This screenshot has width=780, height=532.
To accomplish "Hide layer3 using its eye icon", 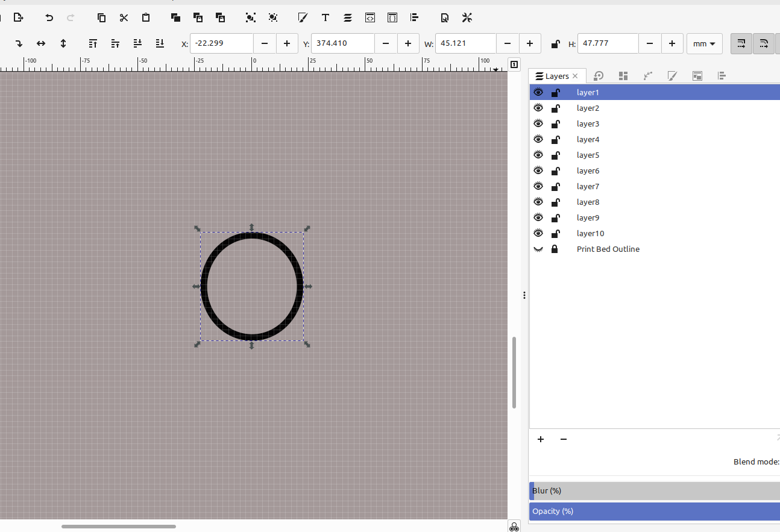I will [x=538, y=123].
